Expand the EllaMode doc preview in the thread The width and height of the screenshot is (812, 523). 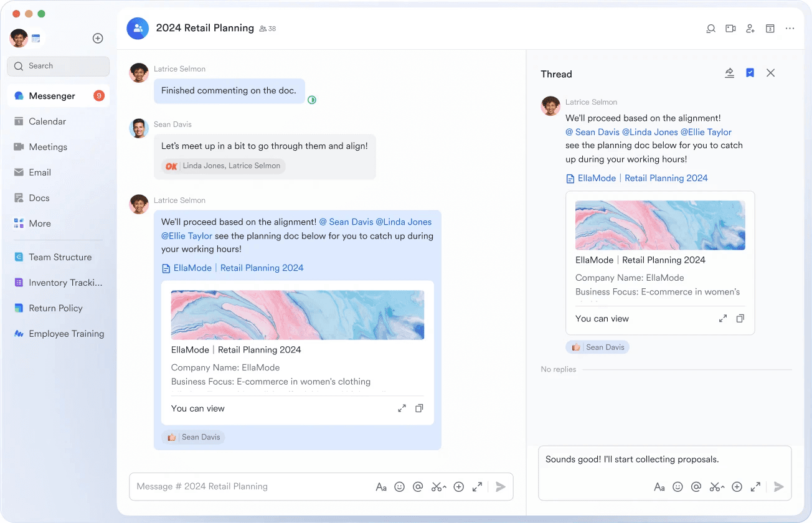[x=722, y=318]
